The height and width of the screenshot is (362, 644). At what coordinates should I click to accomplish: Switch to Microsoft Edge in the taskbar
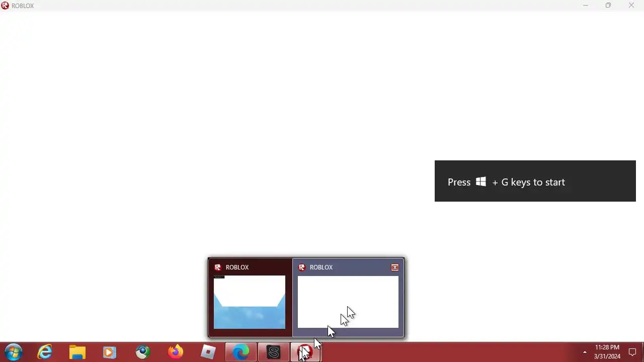pos(240,352)
